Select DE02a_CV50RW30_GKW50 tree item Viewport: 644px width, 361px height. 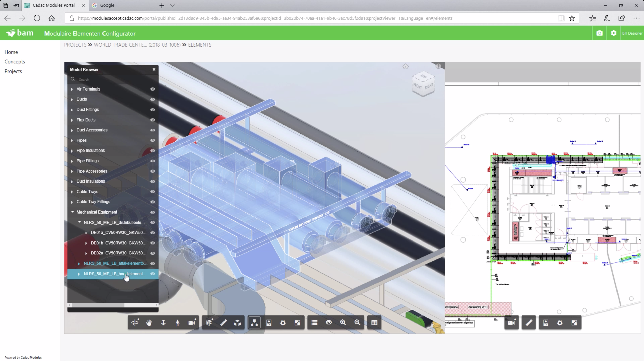click(x=119, y=253)
